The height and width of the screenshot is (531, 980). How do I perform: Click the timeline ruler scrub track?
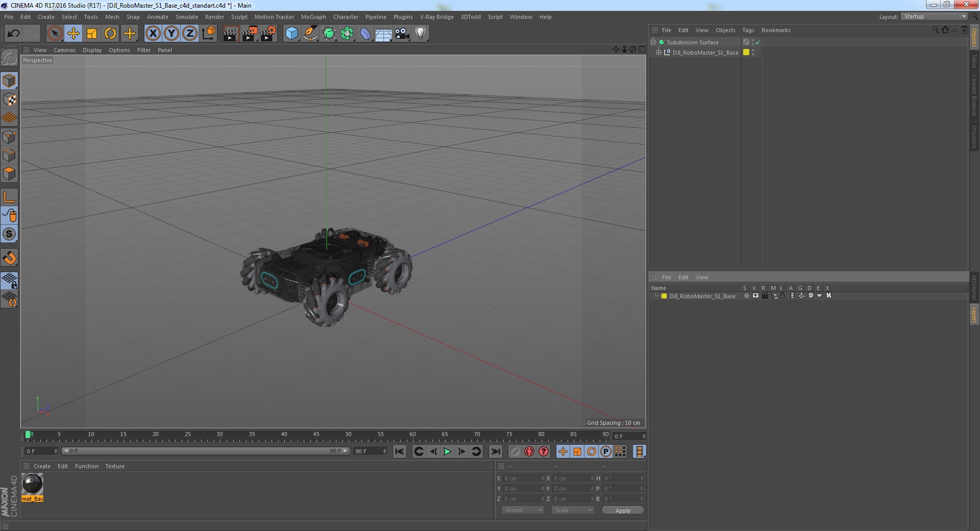pyautogui.click(x=316, y=436)
